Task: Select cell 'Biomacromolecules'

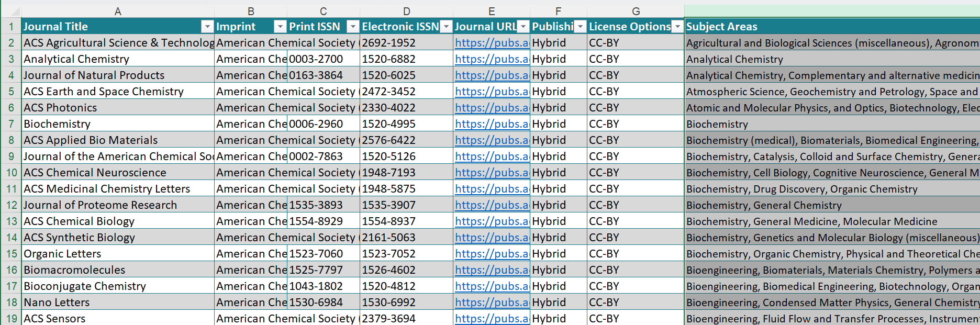Action: tap(118, 270)
